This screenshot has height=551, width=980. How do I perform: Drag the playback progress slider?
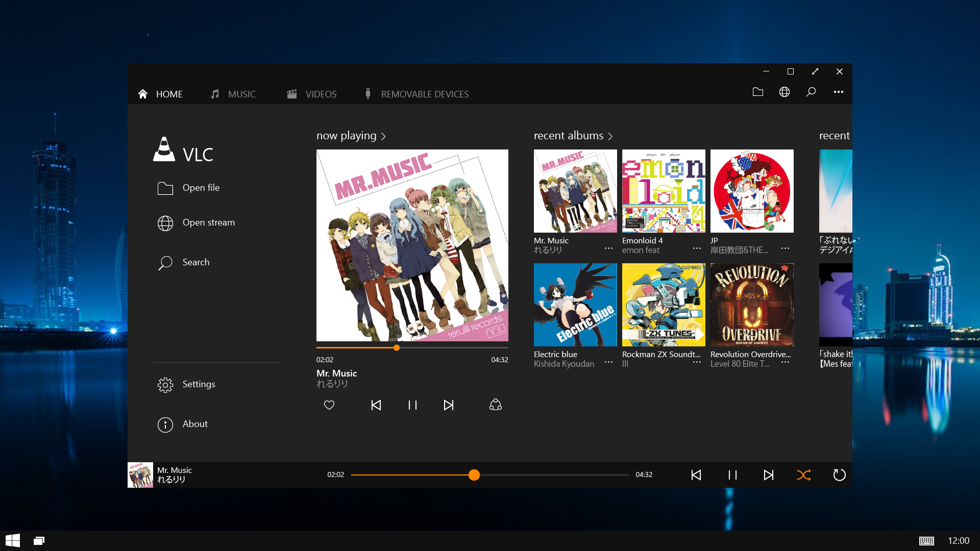[x=473, y=474]
